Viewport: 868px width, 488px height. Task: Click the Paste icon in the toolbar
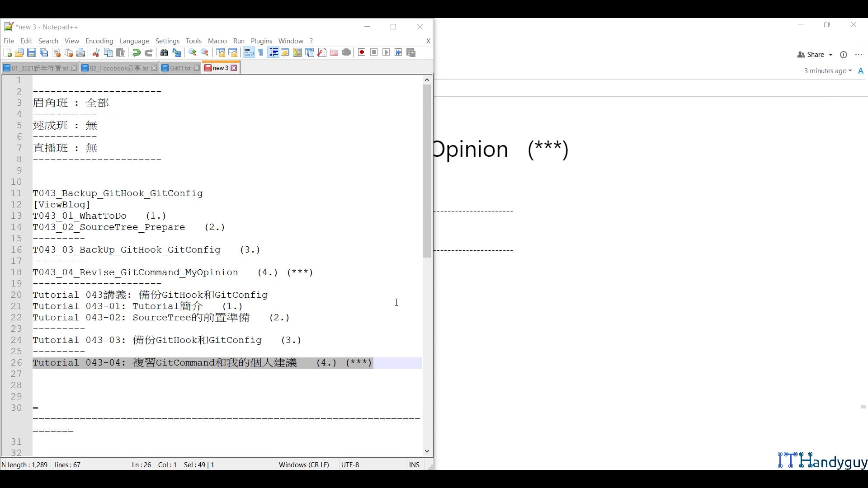[120, 52]
